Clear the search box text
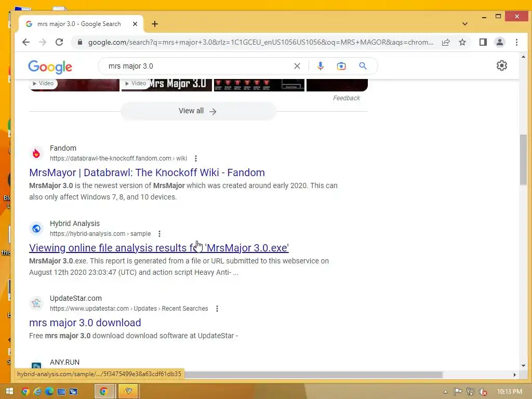Image resolution: width=532 pixels, height=399 pixels. [297, 66]
